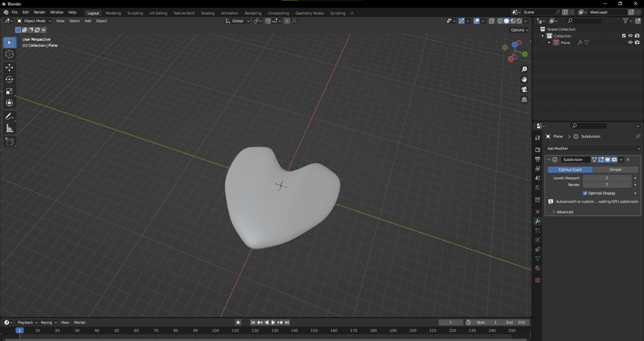Open the Object Mode dropdown
Screen dimensions: 644x341
click(x=34, y=21)
